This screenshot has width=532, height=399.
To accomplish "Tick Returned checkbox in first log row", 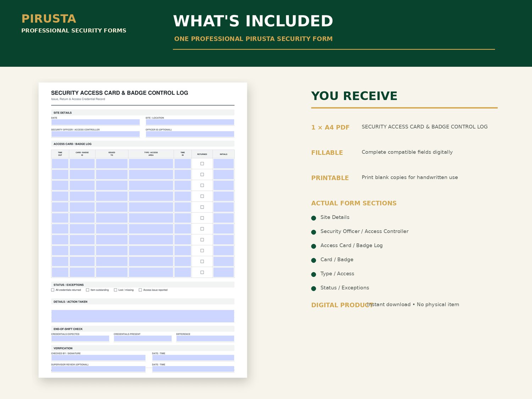I will click(x=202, y=164).
